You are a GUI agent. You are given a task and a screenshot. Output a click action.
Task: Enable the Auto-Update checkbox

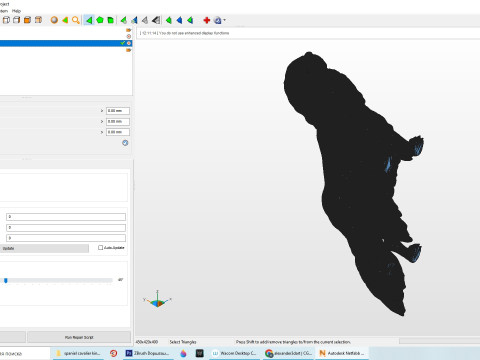tap(100, 248)
